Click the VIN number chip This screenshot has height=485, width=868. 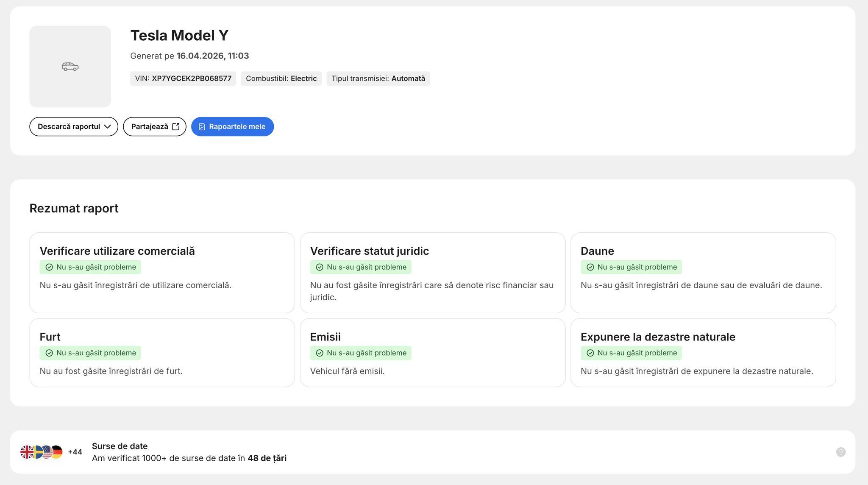click(183, 78)
